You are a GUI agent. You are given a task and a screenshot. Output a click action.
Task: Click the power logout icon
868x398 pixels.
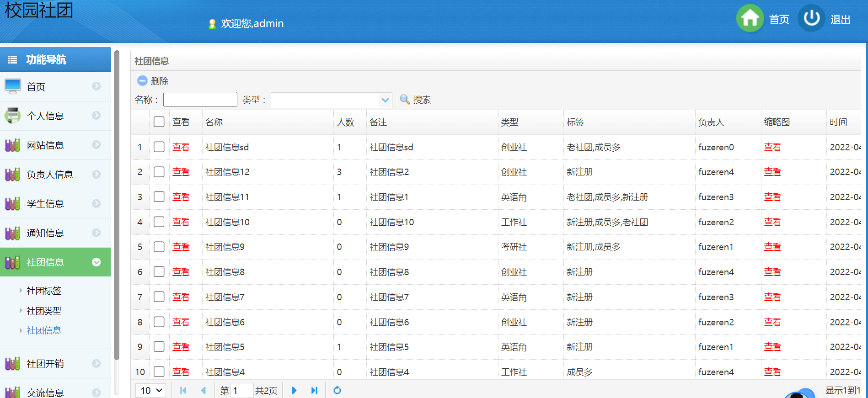click(x=811, y=19)
